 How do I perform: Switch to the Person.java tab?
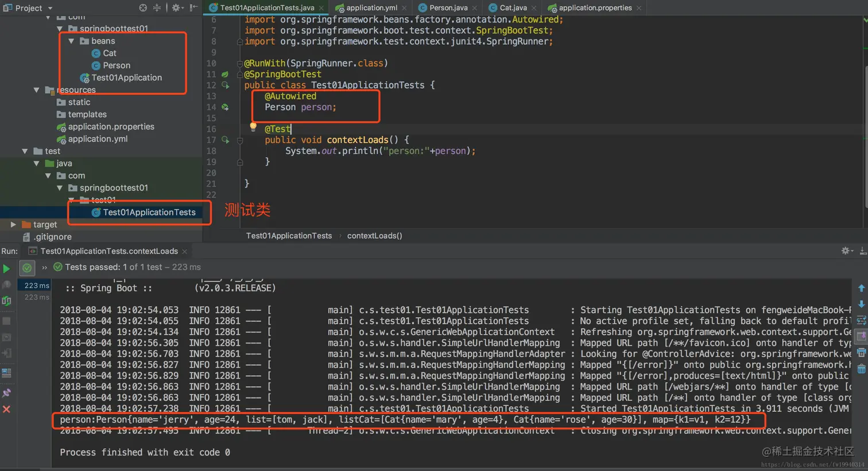(448, 7)
